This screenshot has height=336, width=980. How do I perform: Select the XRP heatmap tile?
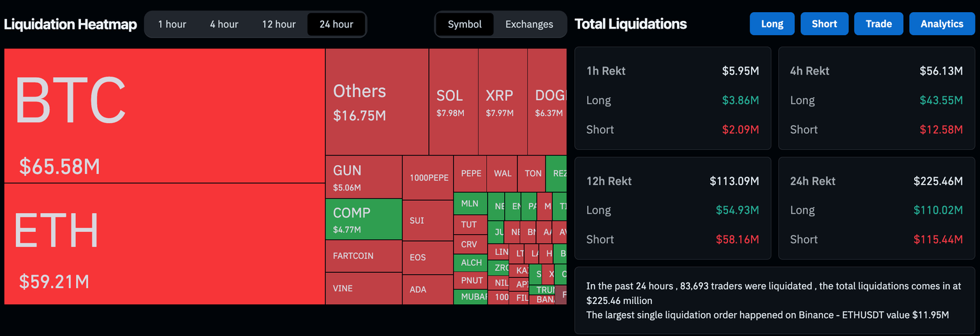click(x=502, y=102)
